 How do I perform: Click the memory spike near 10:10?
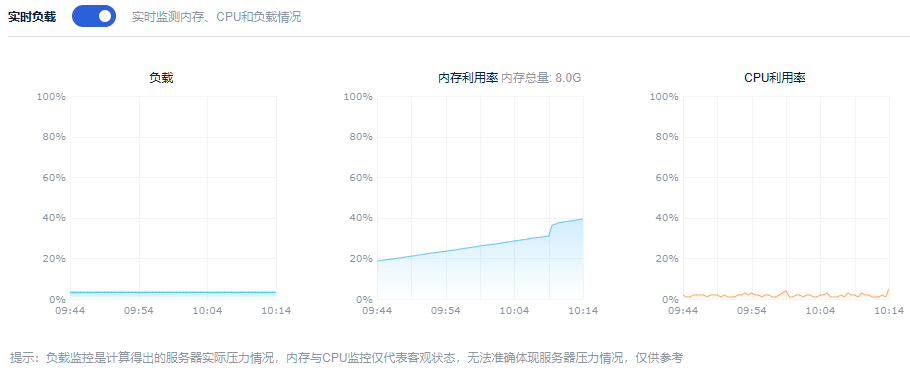(551, 228)
